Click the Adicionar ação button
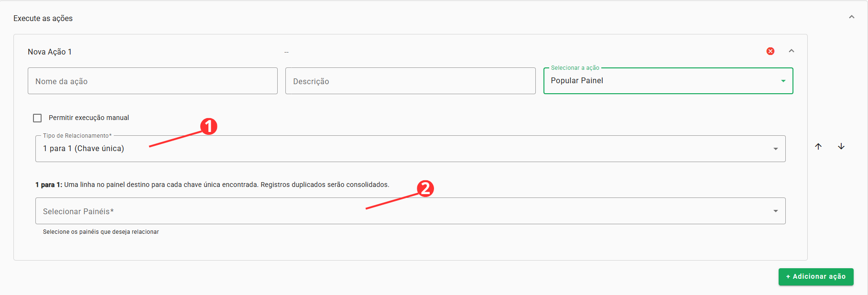868x295 pixels. pyautogui.click(x=816, y=277)
